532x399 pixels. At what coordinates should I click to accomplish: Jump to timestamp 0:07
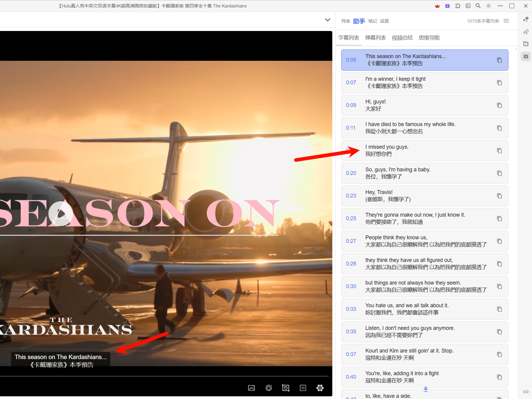(x=351, y=83)
